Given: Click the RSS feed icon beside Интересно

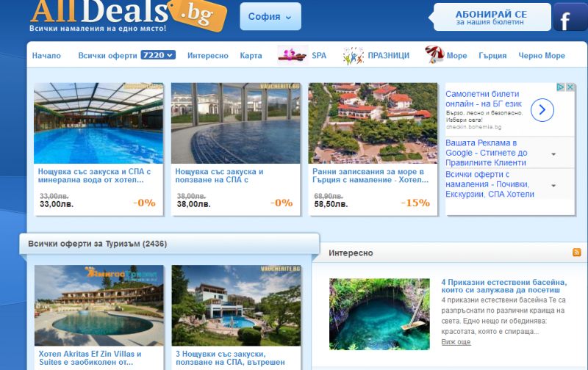Looking at the screenshot, I should pos(577,253).
